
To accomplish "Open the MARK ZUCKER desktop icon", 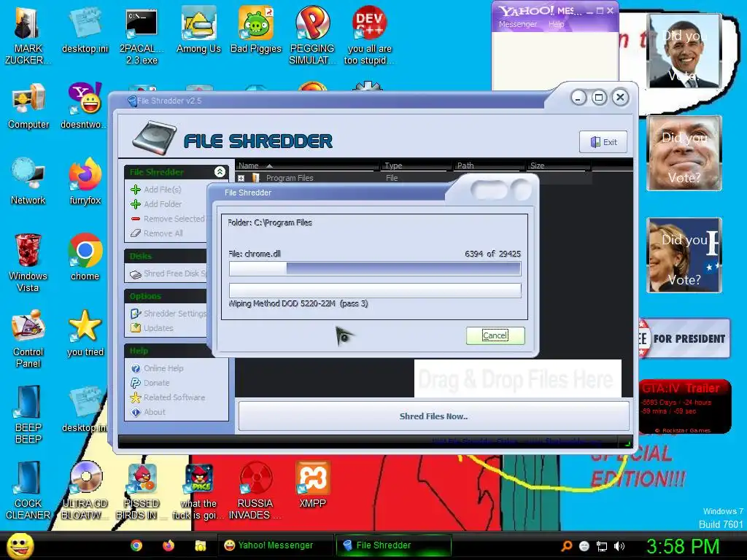I will tap(28, 36).
